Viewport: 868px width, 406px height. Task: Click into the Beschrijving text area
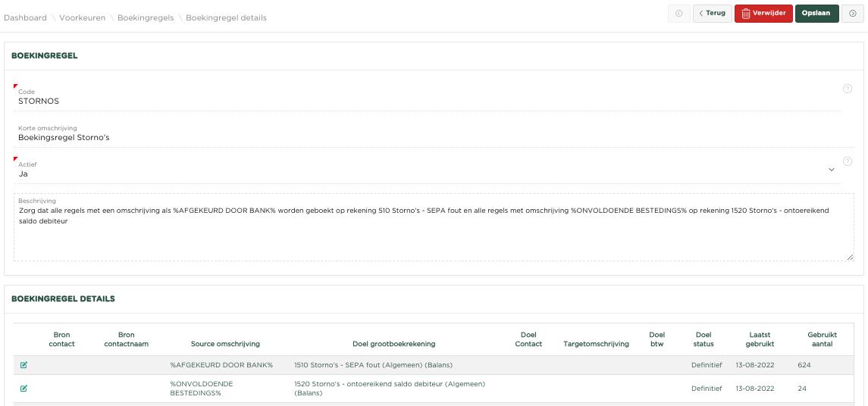(434, 227)
